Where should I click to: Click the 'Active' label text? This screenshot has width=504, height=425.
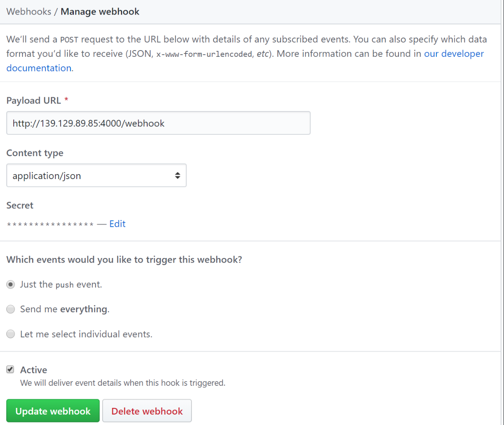33,370
